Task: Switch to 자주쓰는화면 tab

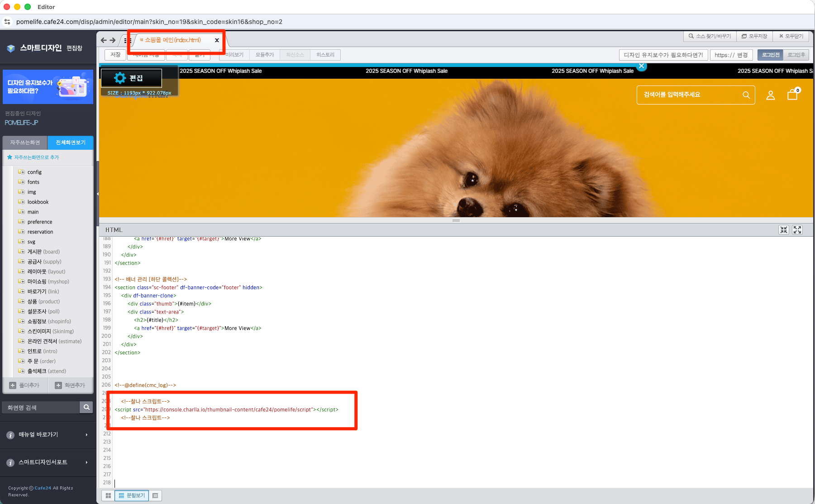Action: tap(25, 143)
